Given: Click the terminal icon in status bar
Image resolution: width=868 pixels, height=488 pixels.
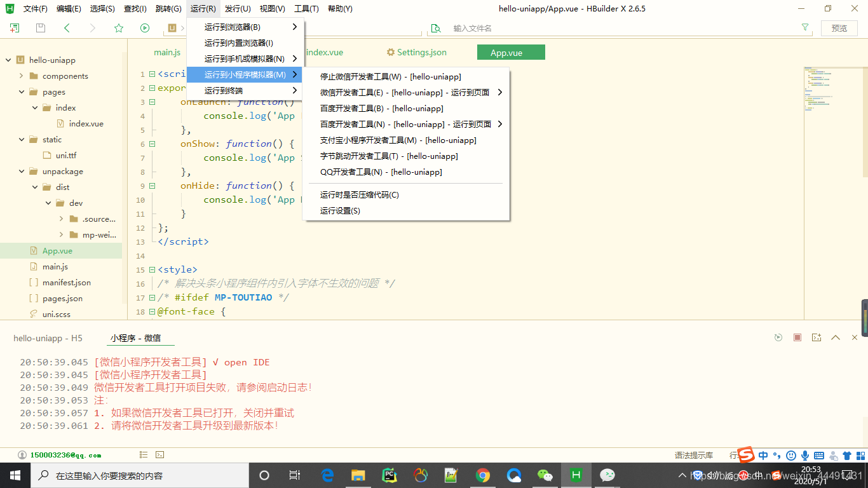Looking at the screenshot, I should point(160,455).
